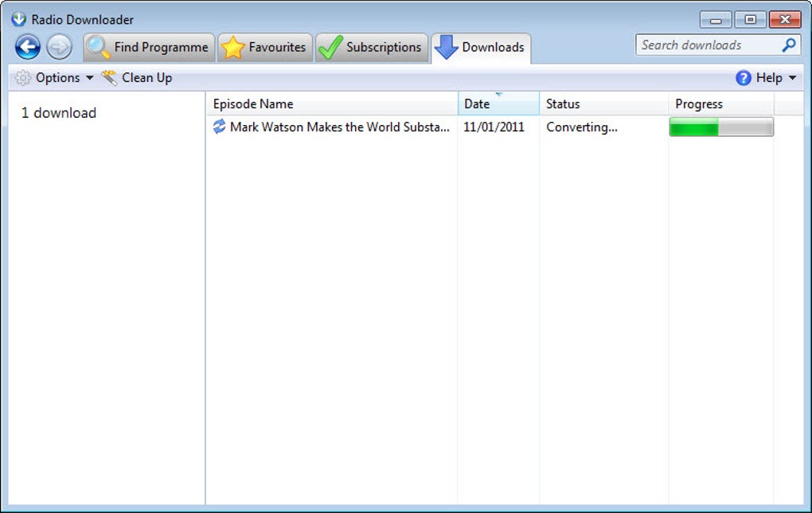Viewport: 812px width, 513px height.
Task: Click the 11/01/2011 date cell
Action: coord(494,127)
